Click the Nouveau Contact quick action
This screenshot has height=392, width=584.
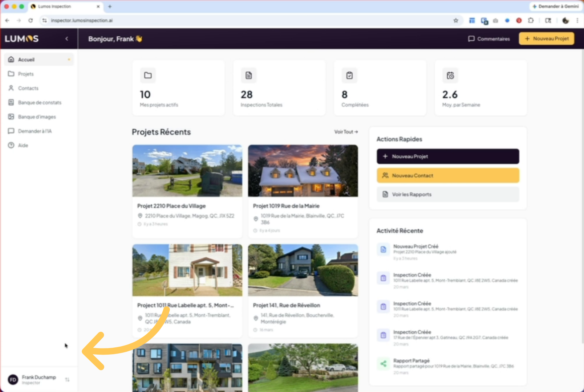click(448, 176)
